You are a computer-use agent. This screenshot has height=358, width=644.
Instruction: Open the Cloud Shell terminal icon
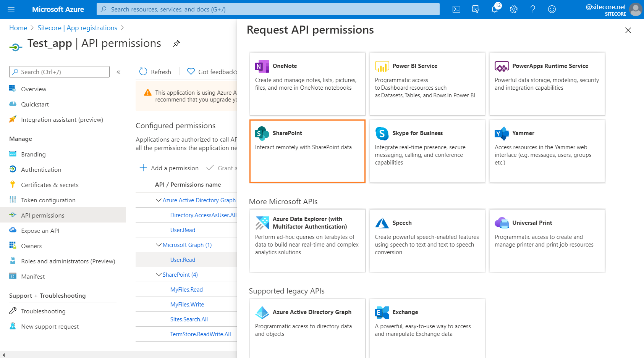pyautogui.click(x=456, y=9)
